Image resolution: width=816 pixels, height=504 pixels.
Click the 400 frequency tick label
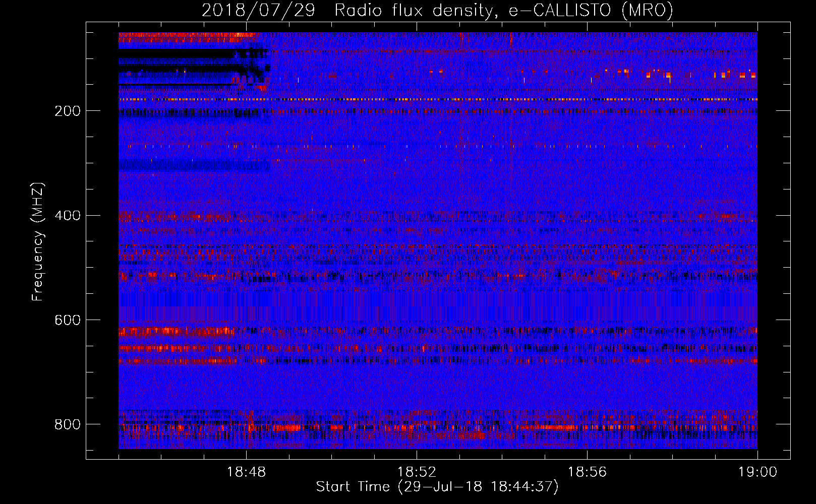[x=68, y=216]
